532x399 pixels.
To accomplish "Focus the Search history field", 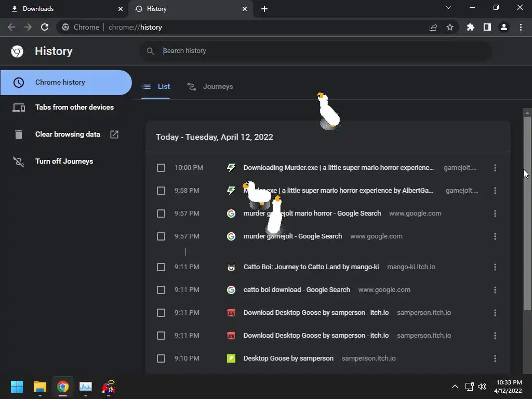I will coord(315,51).
